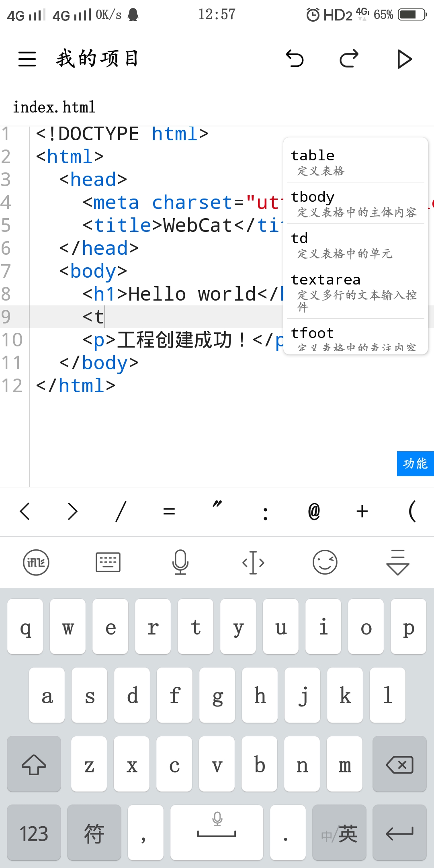434x868 pixels.
Task: Select the index.html file tab
Action: [x=54, y=107]
